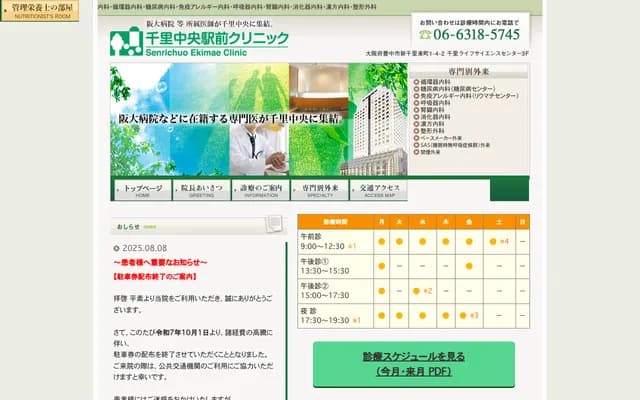The image size is (640, 400).
Task: Open 診療のご案内 INFORMATION menu item
Action: pyautogui.click(x=261, y=190)
